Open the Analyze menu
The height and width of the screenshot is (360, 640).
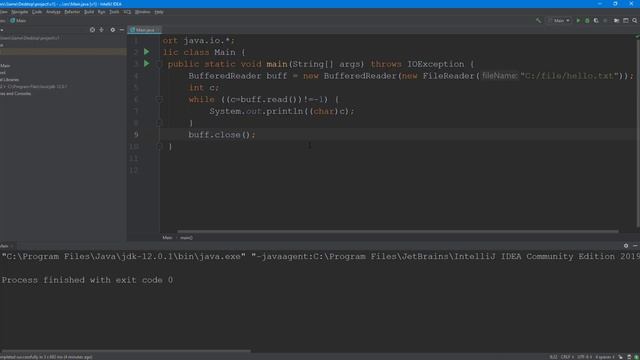coord(53,12)
